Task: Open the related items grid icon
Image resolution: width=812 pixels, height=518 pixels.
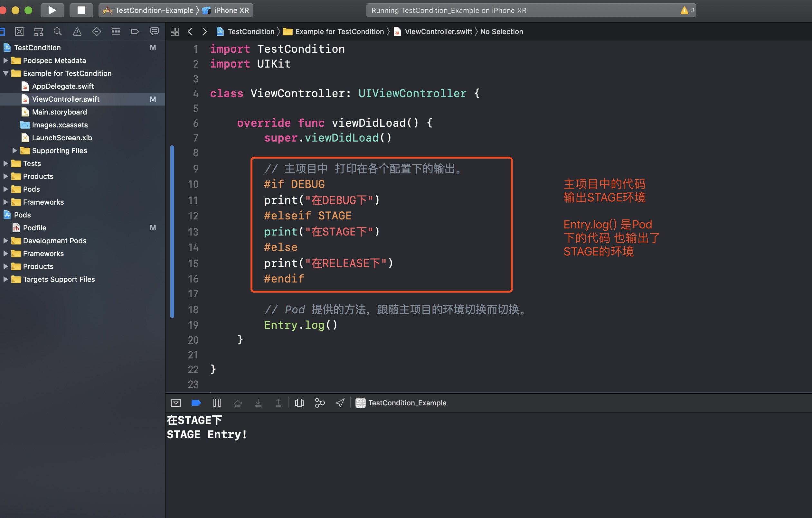Action: tap(175, 32)
